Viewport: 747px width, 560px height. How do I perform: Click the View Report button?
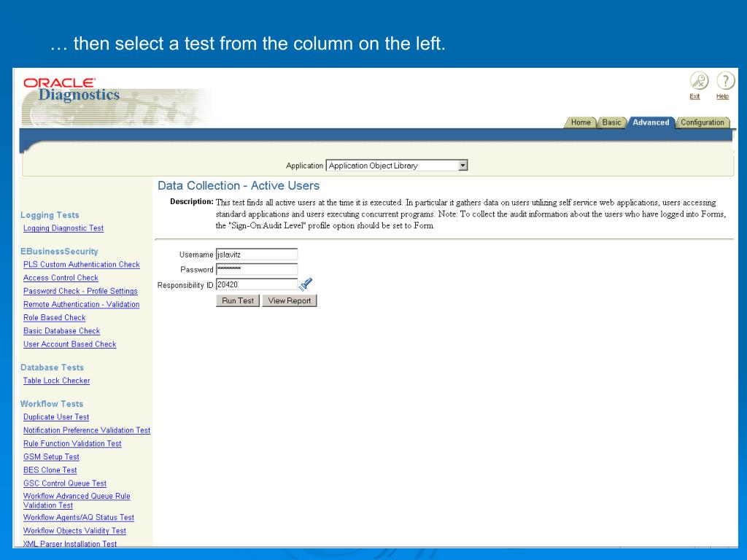[x=289, y=300]
